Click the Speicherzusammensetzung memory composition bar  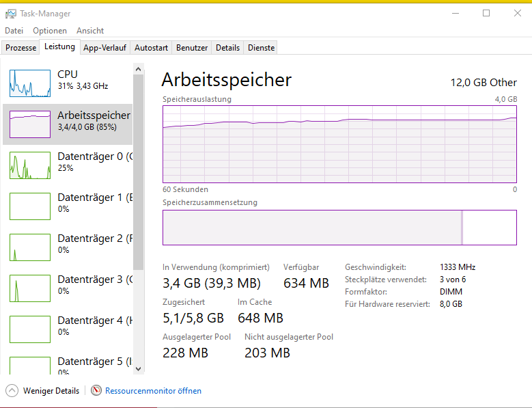pyautogui.click(x=339, y=227)
